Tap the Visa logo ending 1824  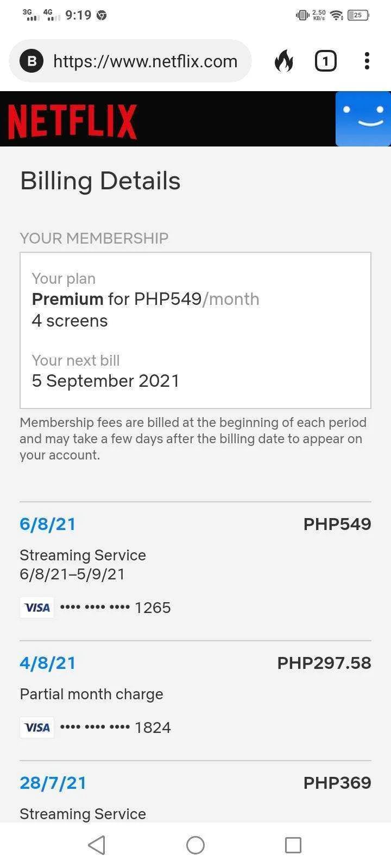37,727
